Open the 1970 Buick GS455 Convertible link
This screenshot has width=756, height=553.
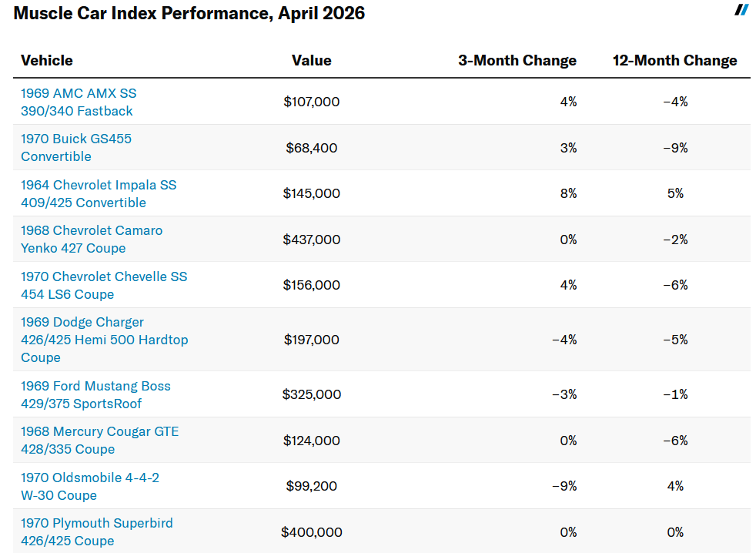click(75, 147)
